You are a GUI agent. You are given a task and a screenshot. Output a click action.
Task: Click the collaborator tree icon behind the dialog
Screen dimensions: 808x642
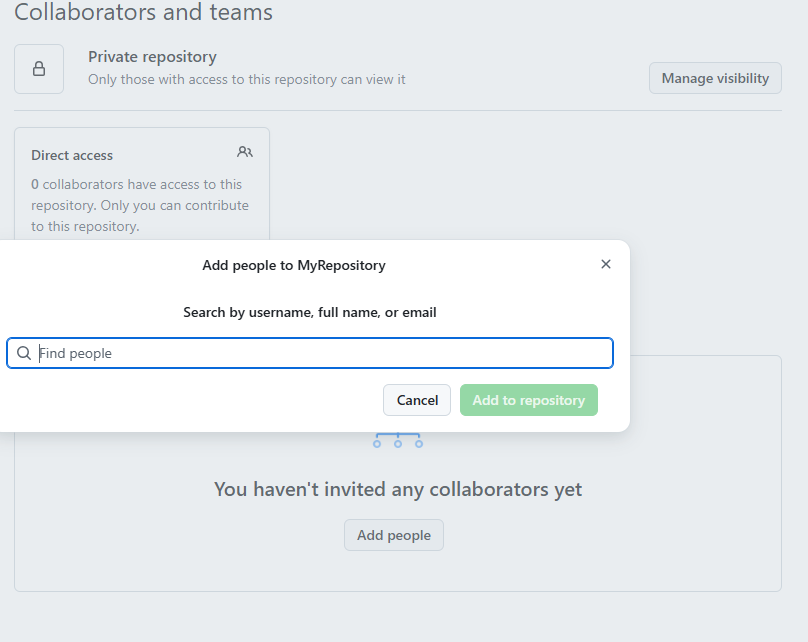397,441
